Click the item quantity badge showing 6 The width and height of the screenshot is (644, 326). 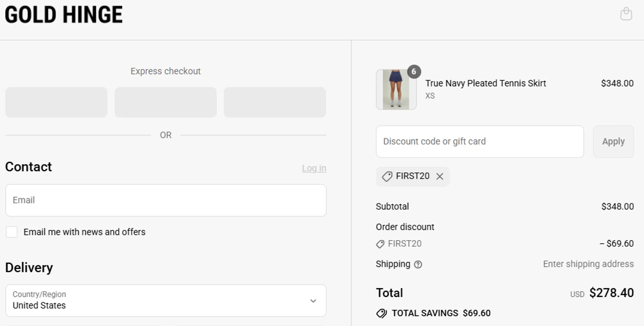[414, 72]
